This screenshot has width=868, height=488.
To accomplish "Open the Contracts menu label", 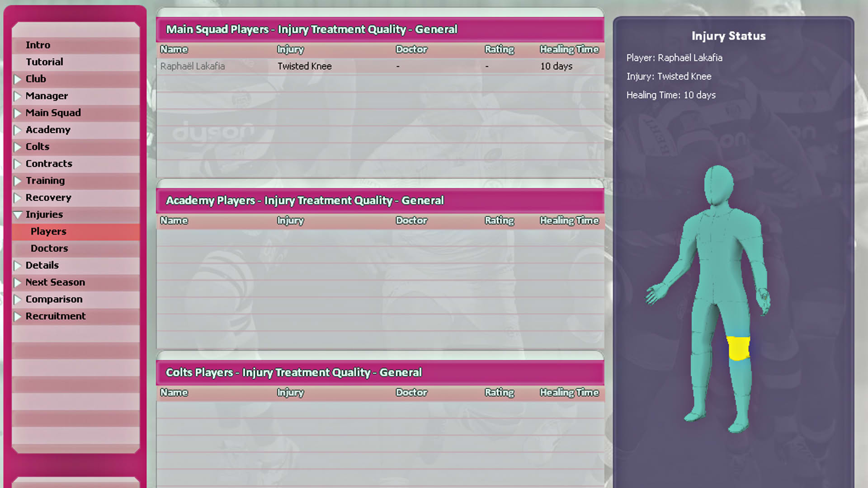I will tap(49, 164).
